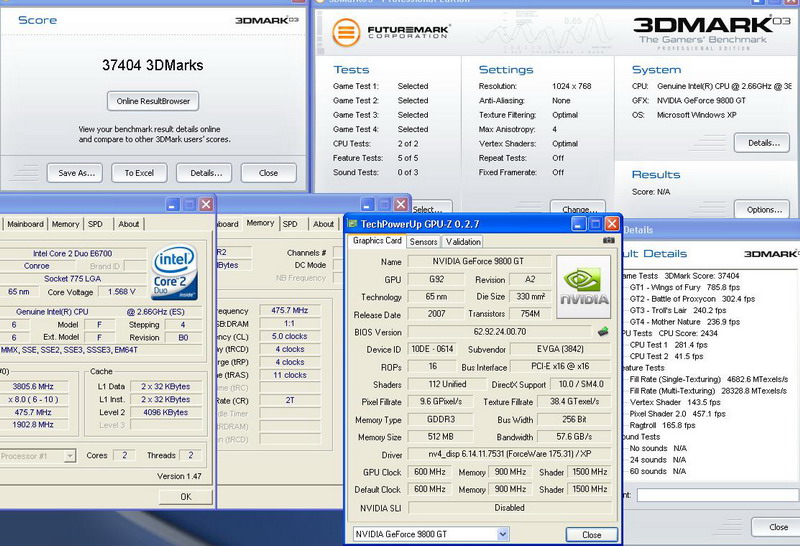Select GT4 - Mother Nature result row
The image size is (800, 546).
[684, 322]
